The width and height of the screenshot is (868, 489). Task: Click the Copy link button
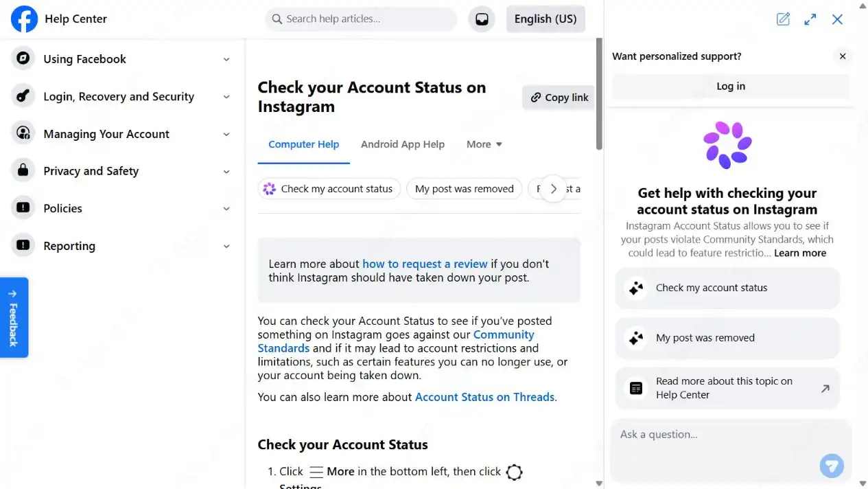(x=558, y=98)
